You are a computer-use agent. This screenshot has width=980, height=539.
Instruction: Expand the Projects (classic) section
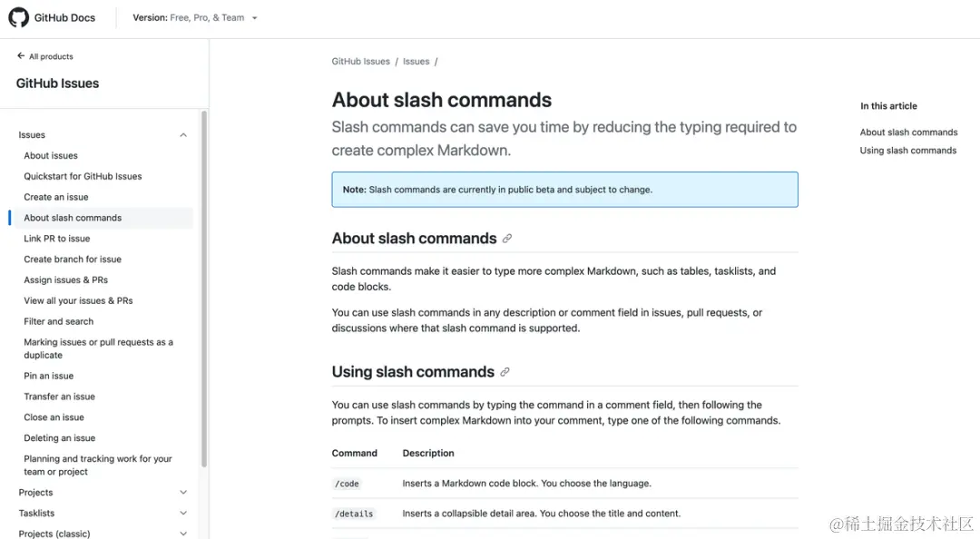click(183, 534)
